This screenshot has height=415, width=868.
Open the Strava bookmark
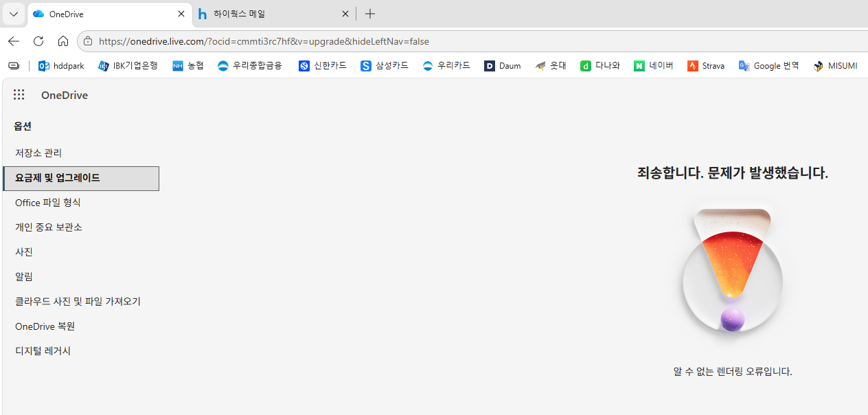(x=706, y=66)
